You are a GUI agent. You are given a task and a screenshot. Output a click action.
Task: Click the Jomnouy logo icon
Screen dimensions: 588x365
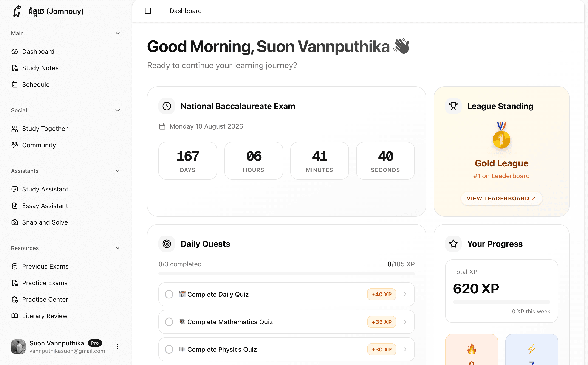coord(17,11)
